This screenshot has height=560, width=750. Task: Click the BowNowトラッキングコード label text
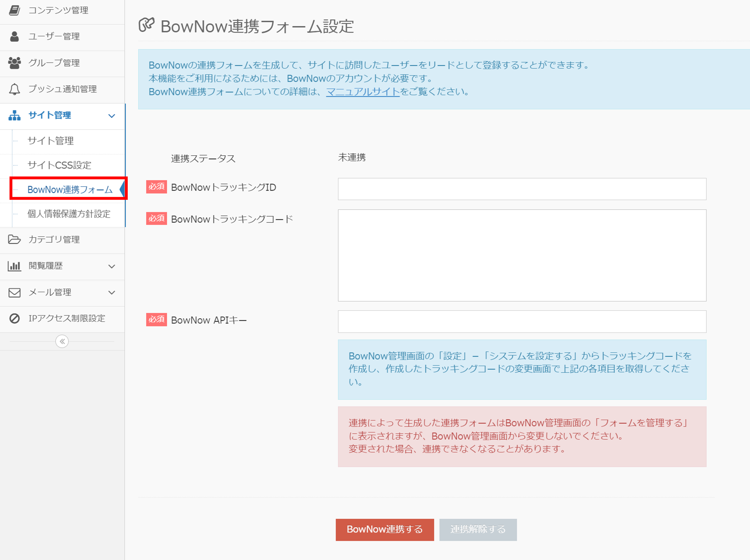[x=232, y=219]
